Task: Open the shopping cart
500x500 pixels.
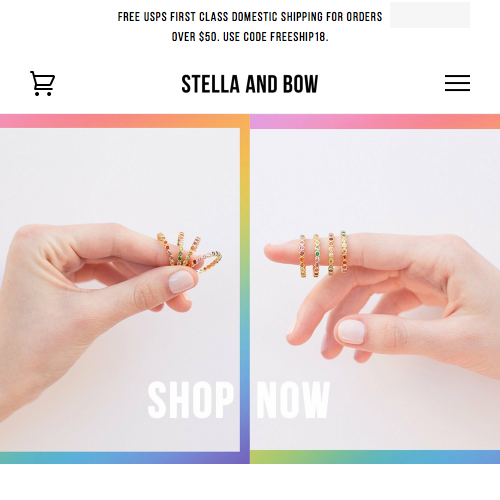Action: coord(42,83)
